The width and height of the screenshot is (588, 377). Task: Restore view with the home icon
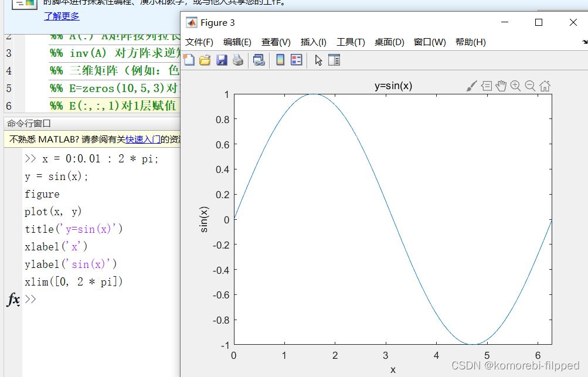coord(545,86)
